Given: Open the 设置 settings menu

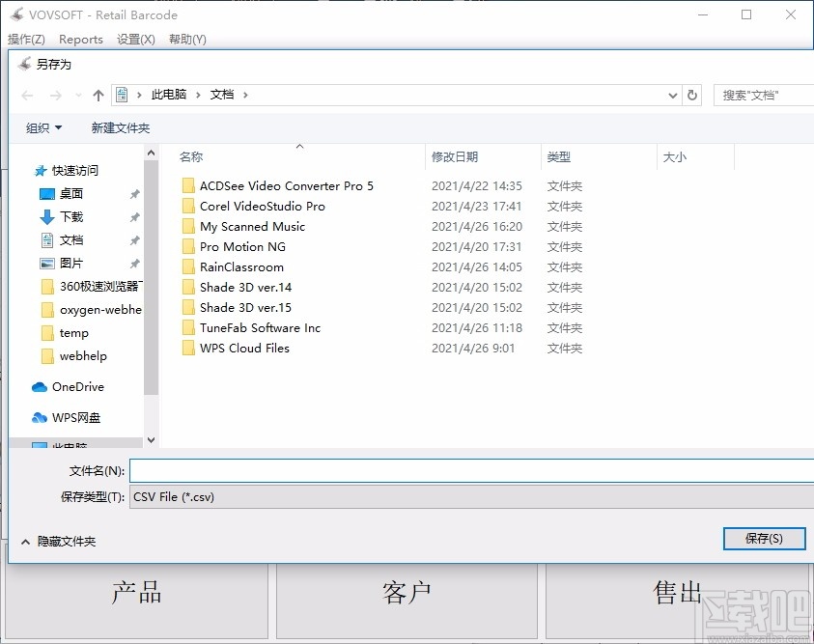Looking at the screenshot, I should click(135, 40).
